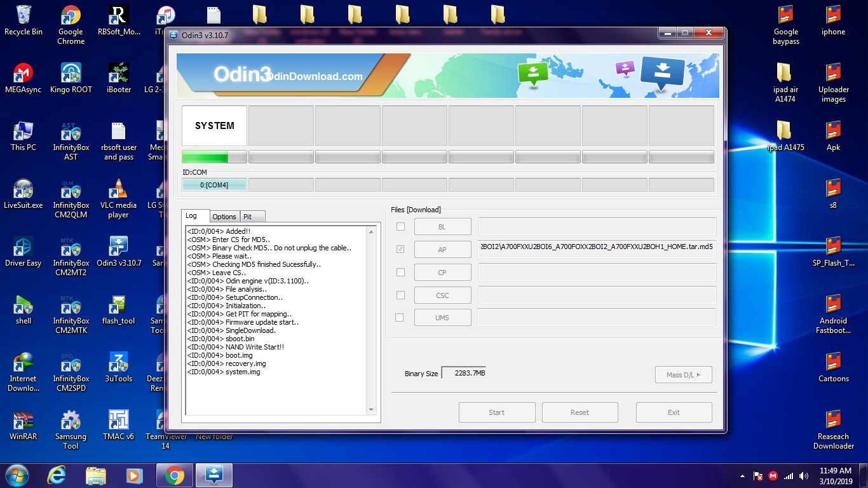Image resolution: width=868 pixels, height=488 pixels.
Task: Select the Odin3 v3.10.7 desktop shortcut
Action: [x=119, y=252]
